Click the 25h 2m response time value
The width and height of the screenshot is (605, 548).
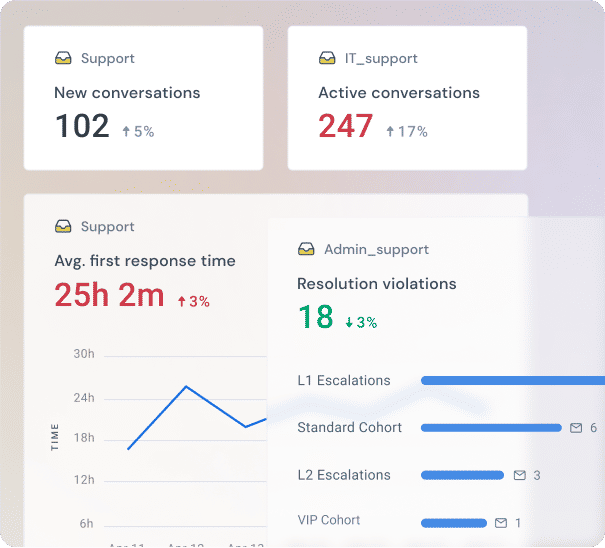coord(110,295)
